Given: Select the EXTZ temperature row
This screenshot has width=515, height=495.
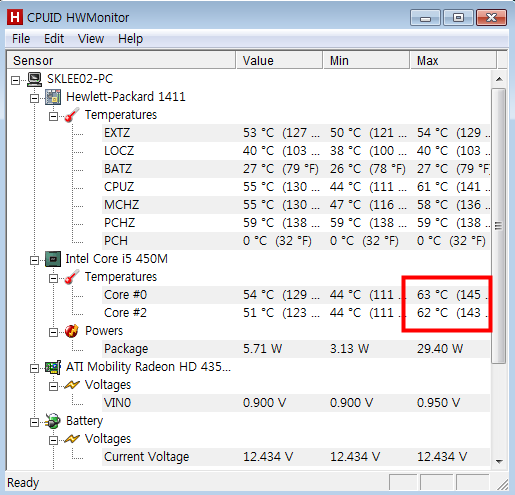Looking at the screenshot, I should (x=296, y=133).
